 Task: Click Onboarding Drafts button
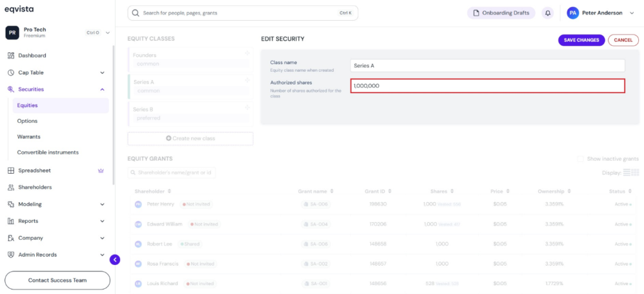(501, 13)
